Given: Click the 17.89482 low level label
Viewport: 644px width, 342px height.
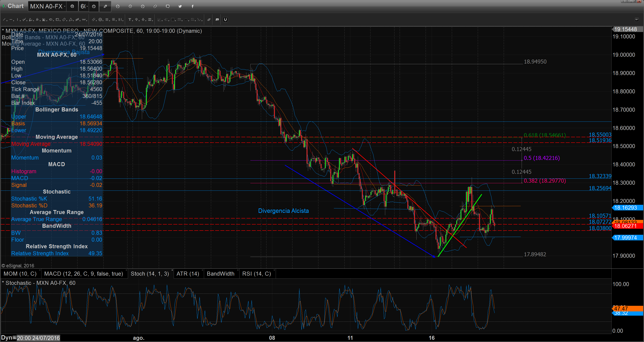Looking at the screenshot, I should click(535, 254).
